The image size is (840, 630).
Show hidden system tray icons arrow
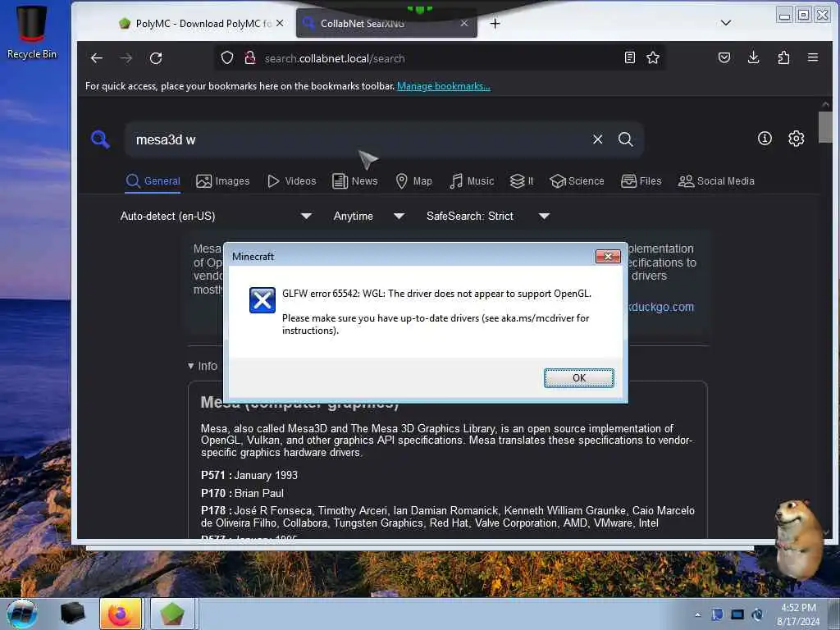tap(697, 614)
